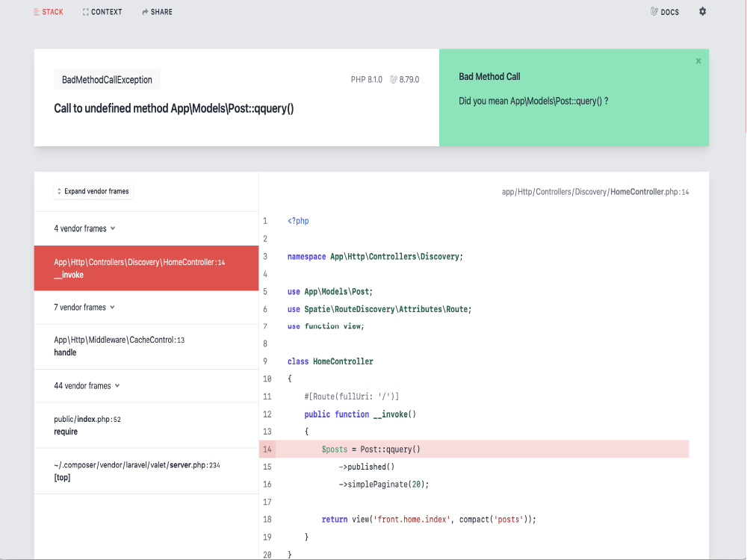Click the Expand vendor frames button
The height and width of the screenshot is (560, 747).
(93, 191)
